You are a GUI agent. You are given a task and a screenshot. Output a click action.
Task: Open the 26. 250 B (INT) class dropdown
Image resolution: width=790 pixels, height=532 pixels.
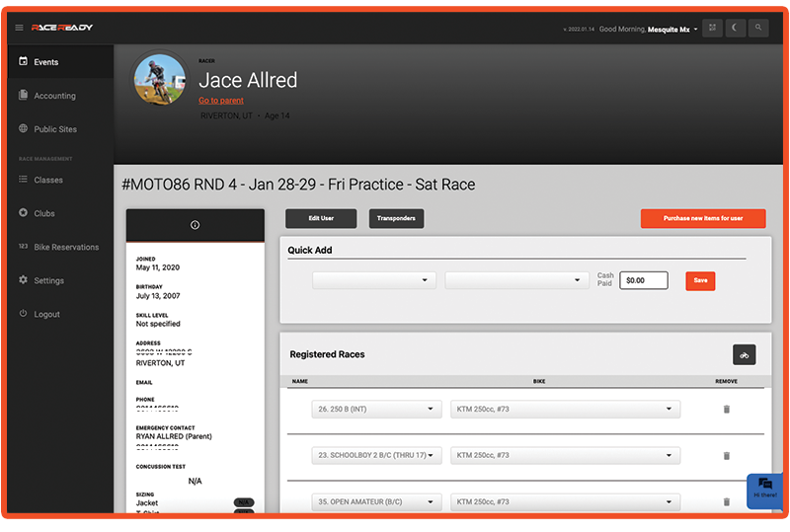(377, 409)
